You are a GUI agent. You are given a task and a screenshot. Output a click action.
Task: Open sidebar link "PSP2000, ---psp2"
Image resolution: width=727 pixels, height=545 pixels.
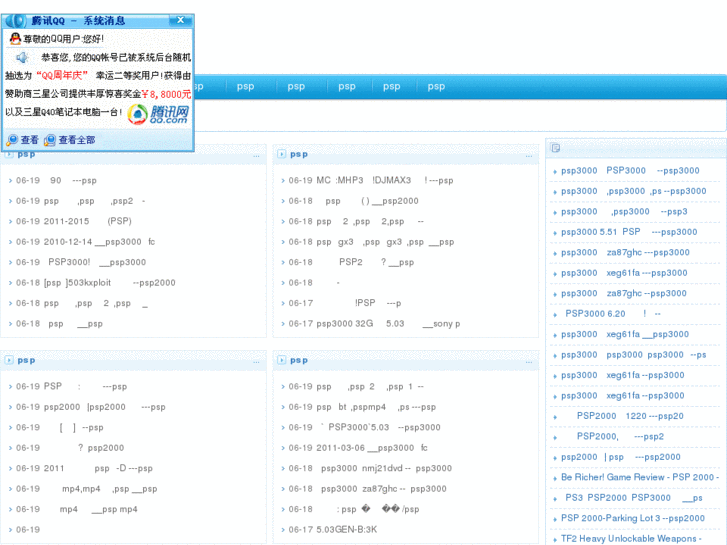coord(620,436)
